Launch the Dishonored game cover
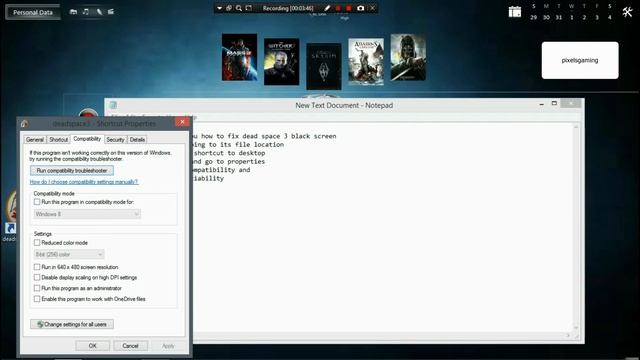The image size is (640, 360). (x=408, y=57)
